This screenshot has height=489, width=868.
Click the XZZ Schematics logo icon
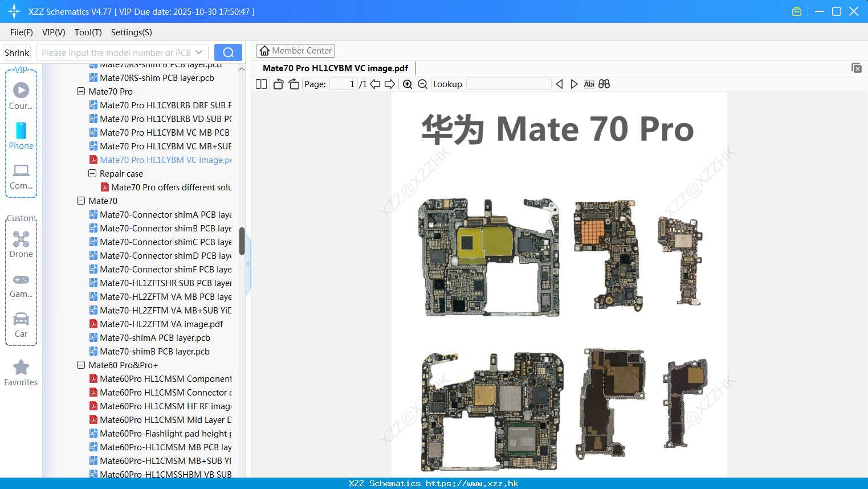tap(14, 11)
